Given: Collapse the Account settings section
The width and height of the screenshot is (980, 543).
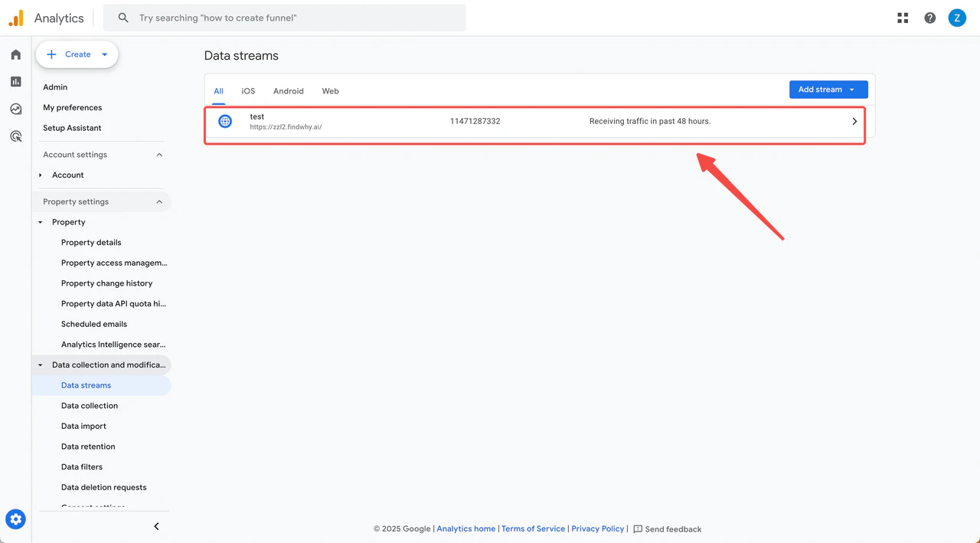Looking at the screenshot, I should (x=159, y=155).
